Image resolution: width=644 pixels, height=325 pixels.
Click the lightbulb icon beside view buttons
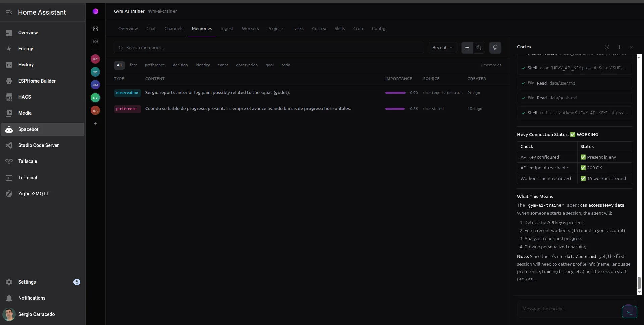point(495,48)
